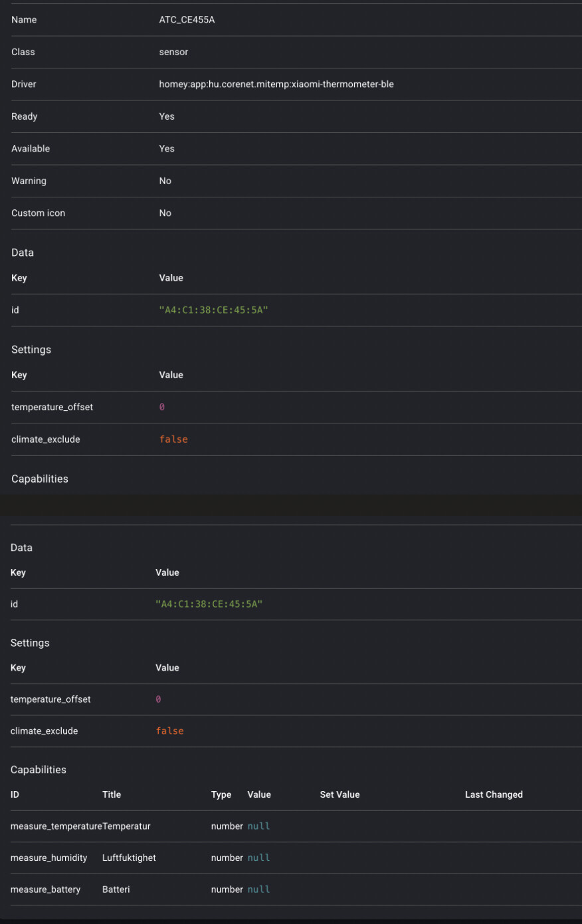Click the Title column header

click(112, 794)
